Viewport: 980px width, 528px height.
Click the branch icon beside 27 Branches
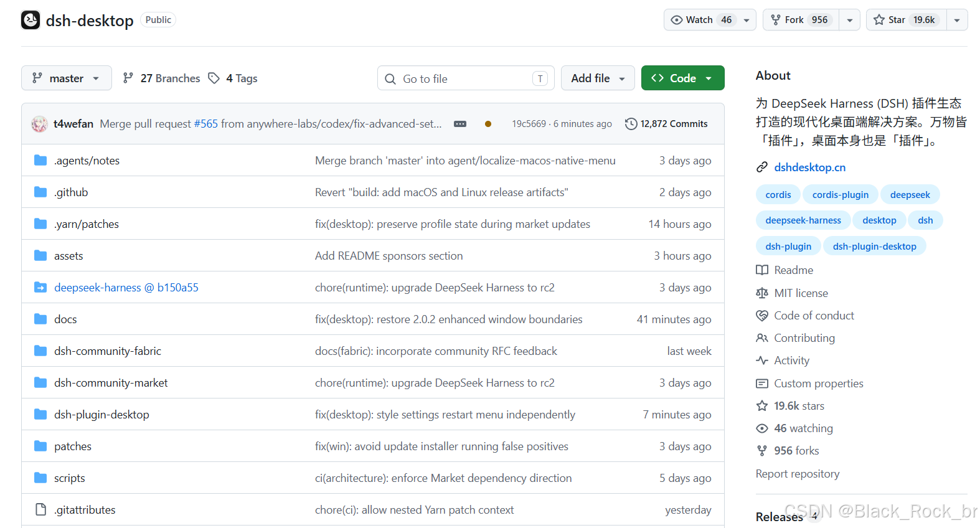128,78
